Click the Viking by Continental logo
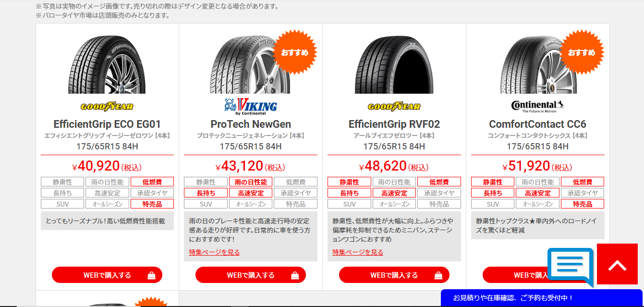Screen dimensions: 644x307 (x=251, y=107)
